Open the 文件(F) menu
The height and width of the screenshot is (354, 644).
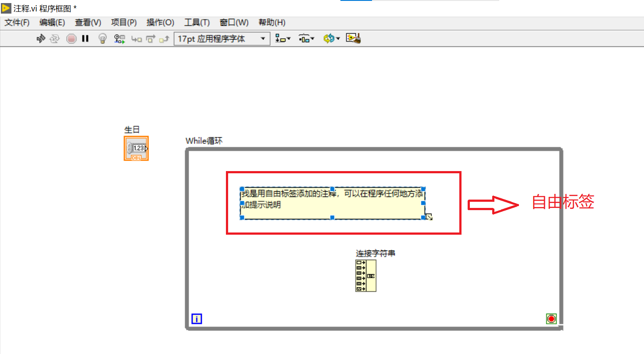[17, 22]
